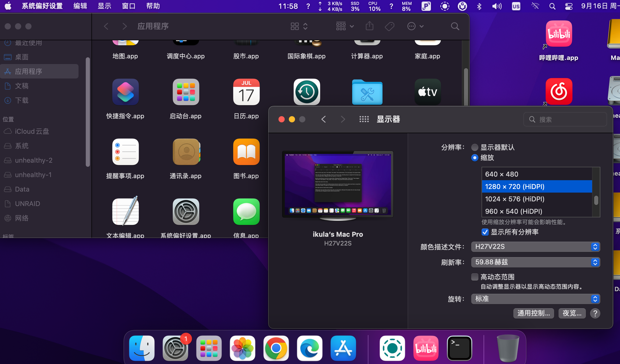
Task: Click the 夜览... button
Action: 572,313
